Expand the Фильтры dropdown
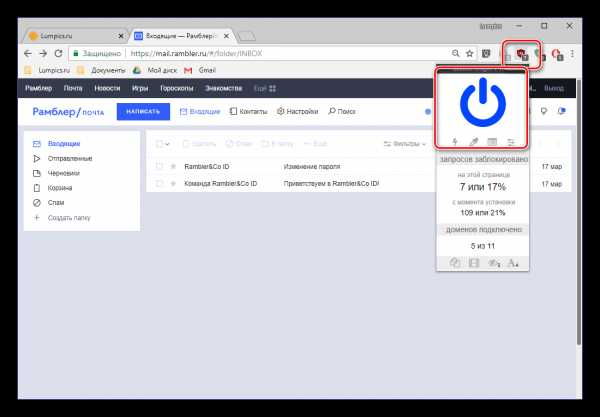600x417 pixels. [x=405, y=144]
